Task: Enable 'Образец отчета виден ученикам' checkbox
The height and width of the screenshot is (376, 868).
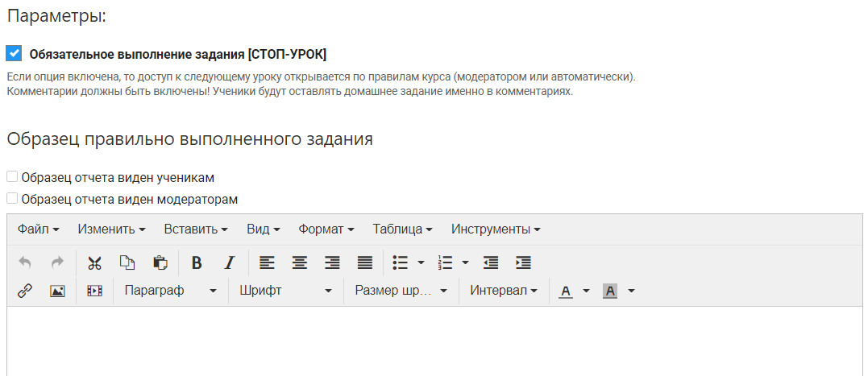Action: [12, 177]
